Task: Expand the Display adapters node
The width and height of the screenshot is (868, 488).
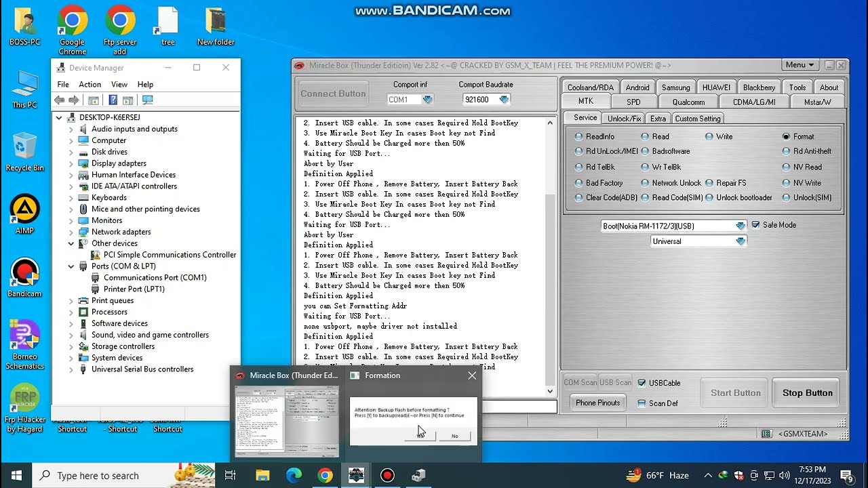Action: [71, 163]
